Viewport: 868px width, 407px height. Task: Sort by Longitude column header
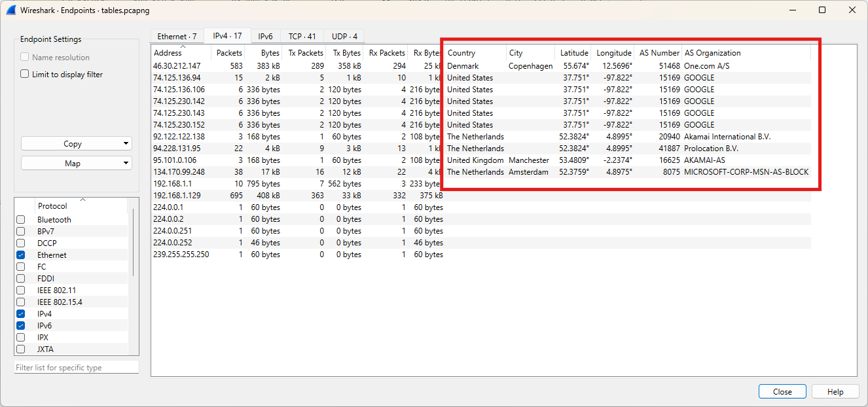pyautogui.click(x=613, y=53)
